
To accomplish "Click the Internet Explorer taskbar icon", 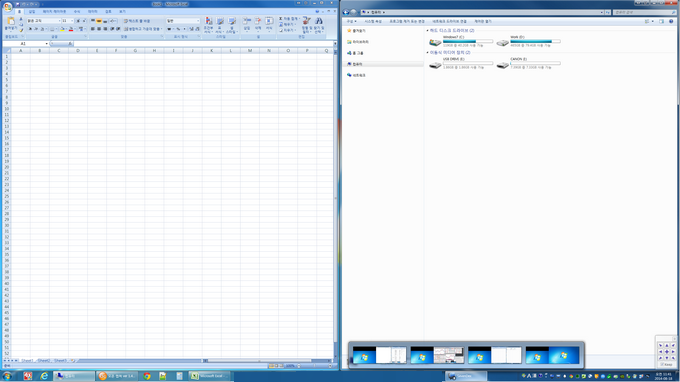I will [44, 376].
